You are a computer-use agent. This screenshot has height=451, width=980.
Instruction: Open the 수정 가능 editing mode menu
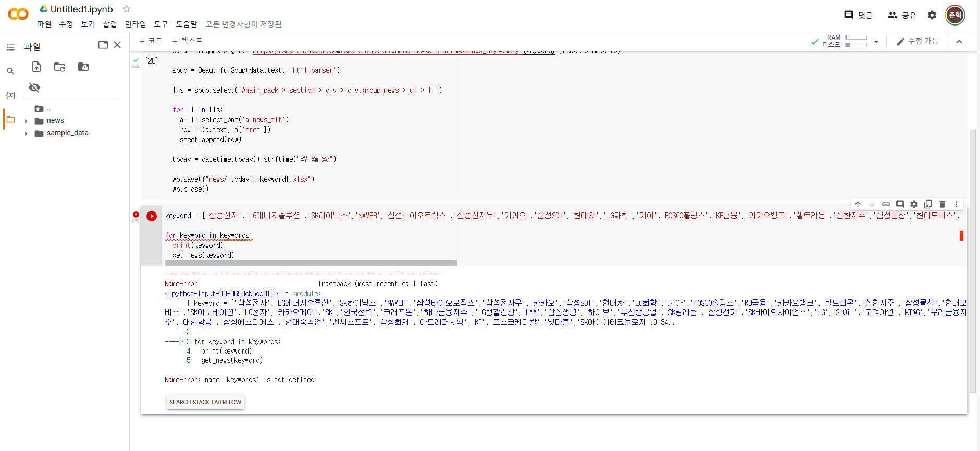pyautogui.click(x=917, y=41)
